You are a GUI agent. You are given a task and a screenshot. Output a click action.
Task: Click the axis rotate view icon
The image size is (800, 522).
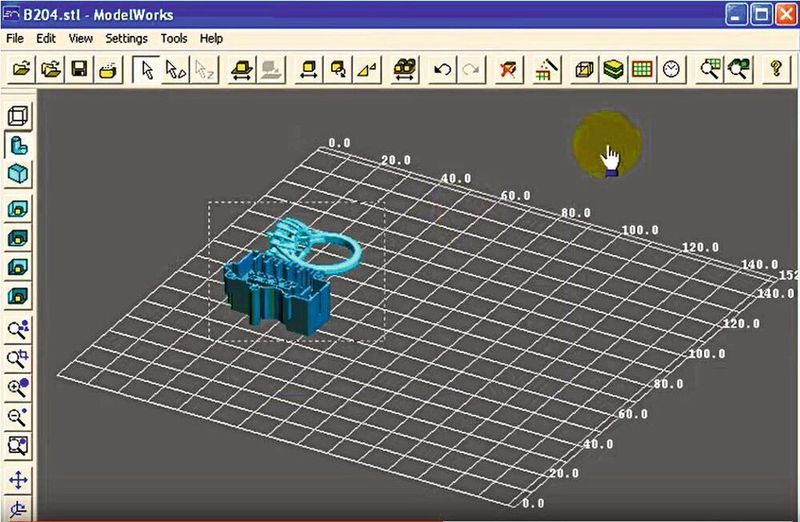click(18, 508)
